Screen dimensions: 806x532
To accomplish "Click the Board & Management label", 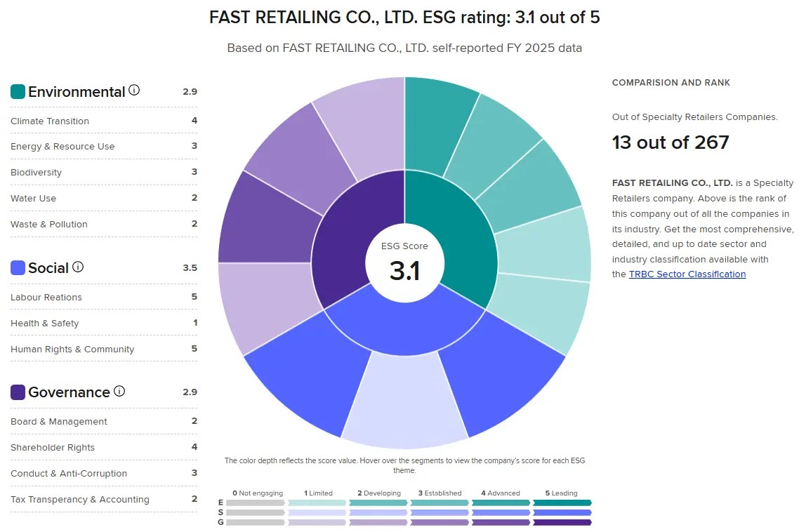I will (58, 422).
